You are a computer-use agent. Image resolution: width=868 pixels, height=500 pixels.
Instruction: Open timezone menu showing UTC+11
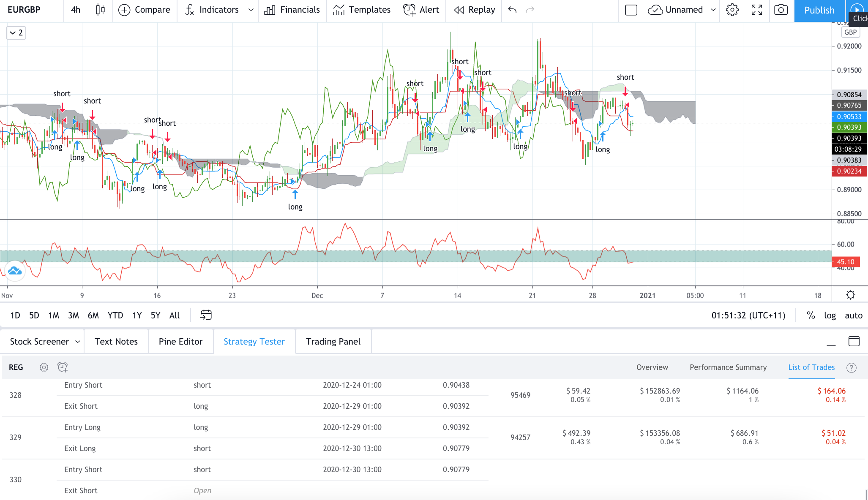coord(748,315)
